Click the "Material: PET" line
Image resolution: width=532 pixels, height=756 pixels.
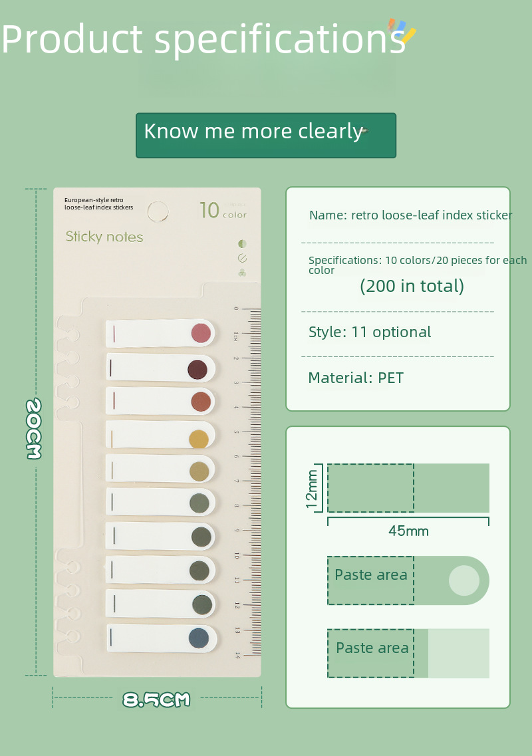tap(356, 378)
